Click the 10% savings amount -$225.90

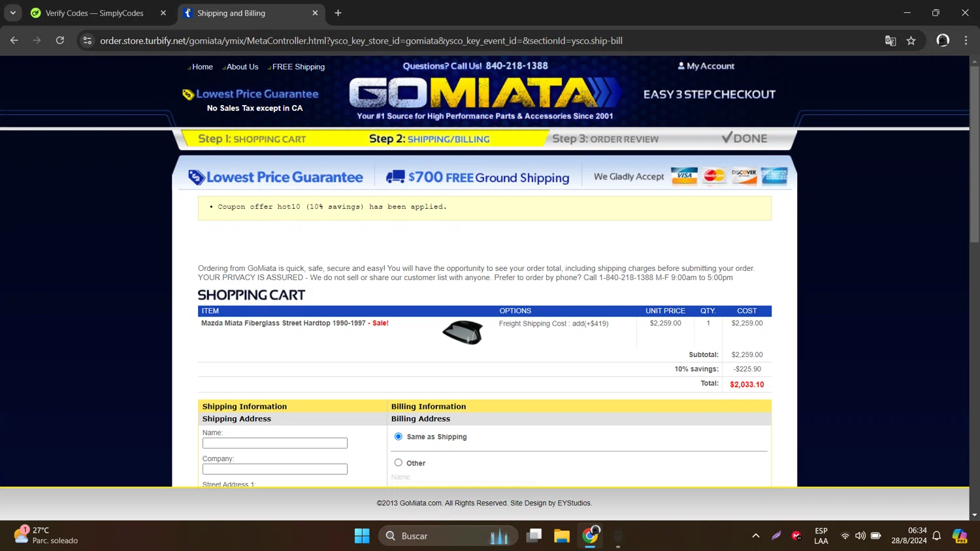[x=747, y=370]
